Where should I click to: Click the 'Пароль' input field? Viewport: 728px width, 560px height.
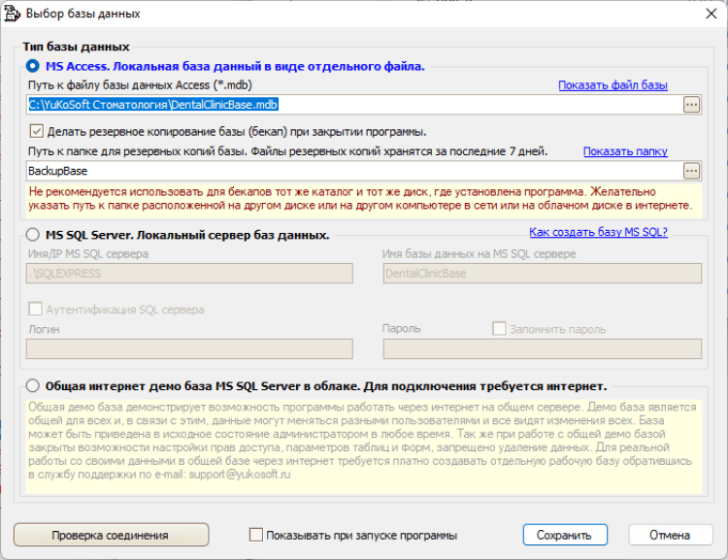(543, 349)
